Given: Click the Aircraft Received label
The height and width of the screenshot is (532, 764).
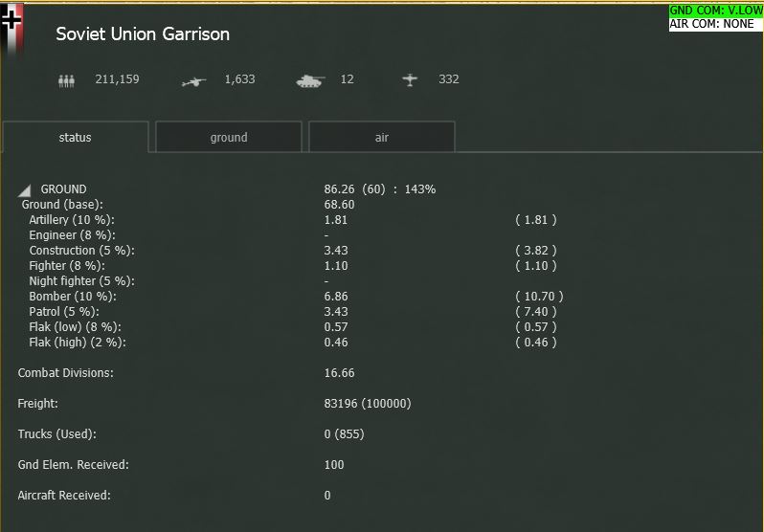Looking at the screenshot, I should (64, 496).
